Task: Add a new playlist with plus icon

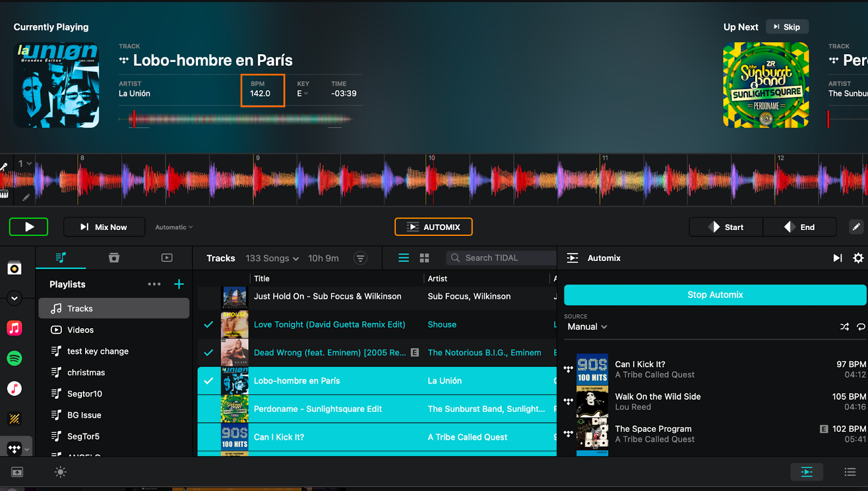Action: (179, 284)
